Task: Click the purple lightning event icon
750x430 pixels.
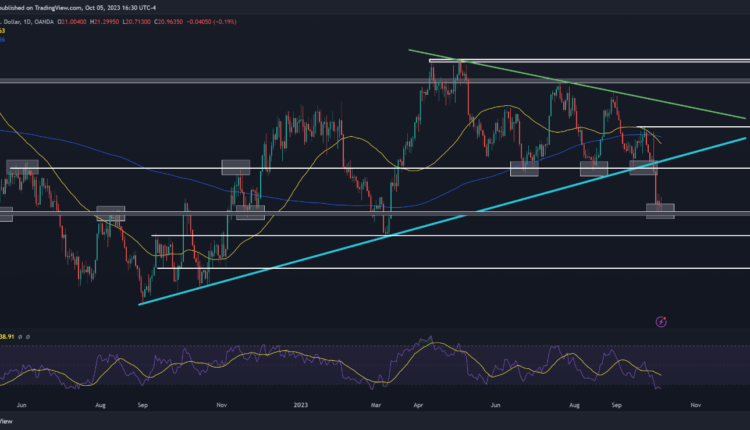Action: click(660, 321)
